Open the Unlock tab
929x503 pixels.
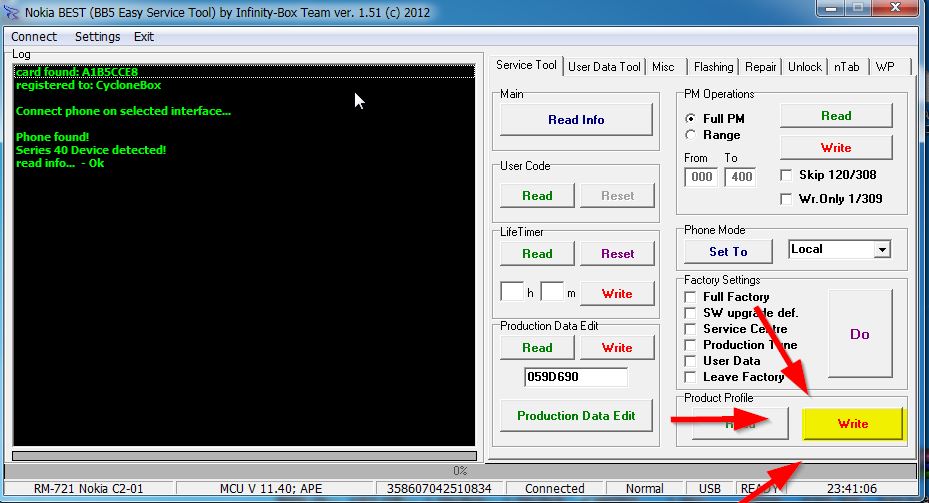[805, 67]
